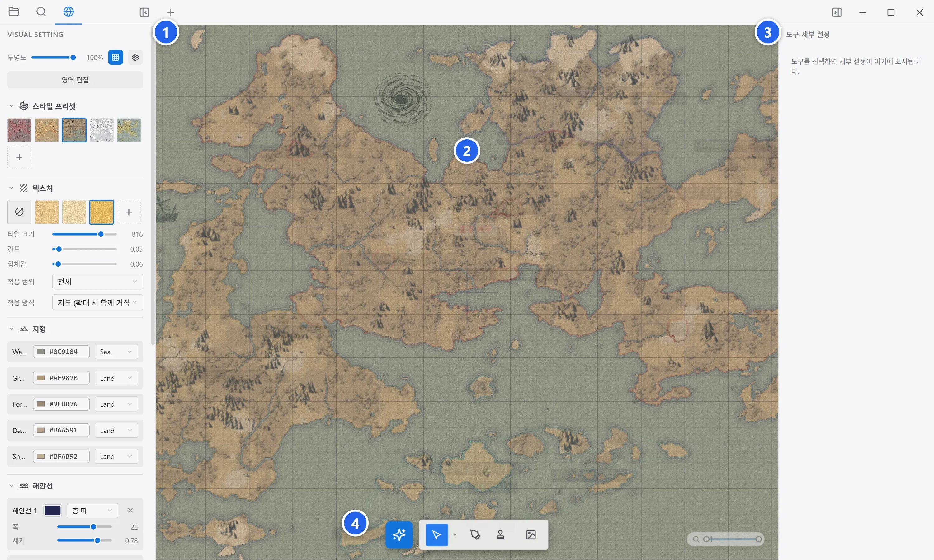
Task: Select the red style preset thumbnail
Action: click(19, 130)
